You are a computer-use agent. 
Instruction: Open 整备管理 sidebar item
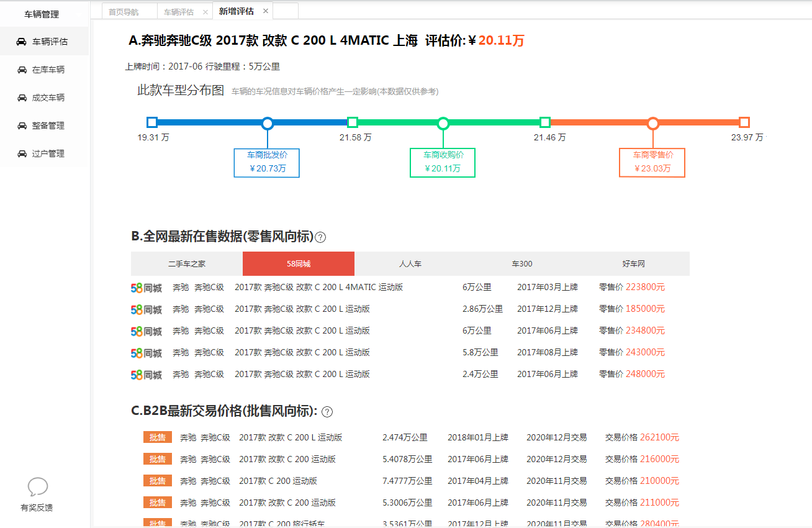(48, 125)
